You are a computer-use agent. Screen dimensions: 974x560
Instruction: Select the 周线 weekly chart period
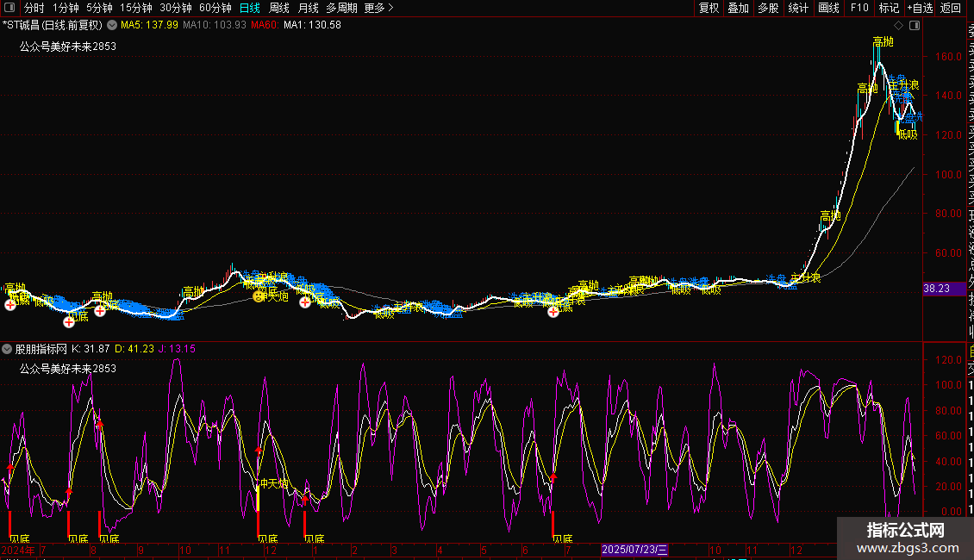tap(279, 8)
